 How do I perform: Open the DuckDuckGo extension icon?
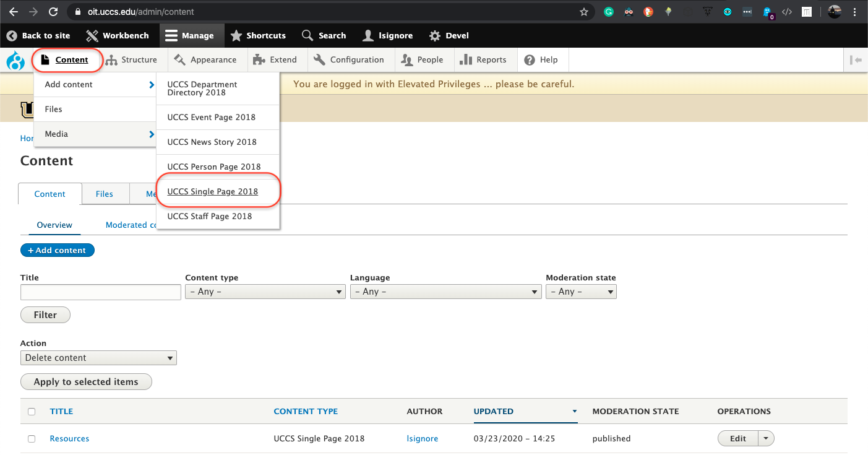pos(648,11)
